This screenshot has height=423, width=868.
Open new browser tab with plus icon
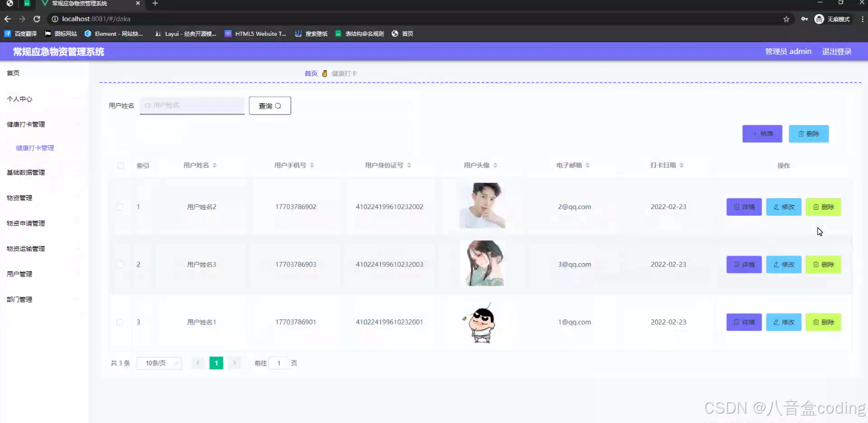(x=155, y=4)
